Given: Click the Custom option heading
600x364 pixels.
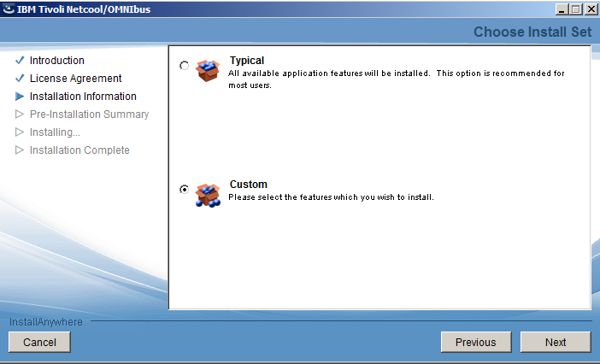Looking at the screenshot, I should tap(249, 185).
